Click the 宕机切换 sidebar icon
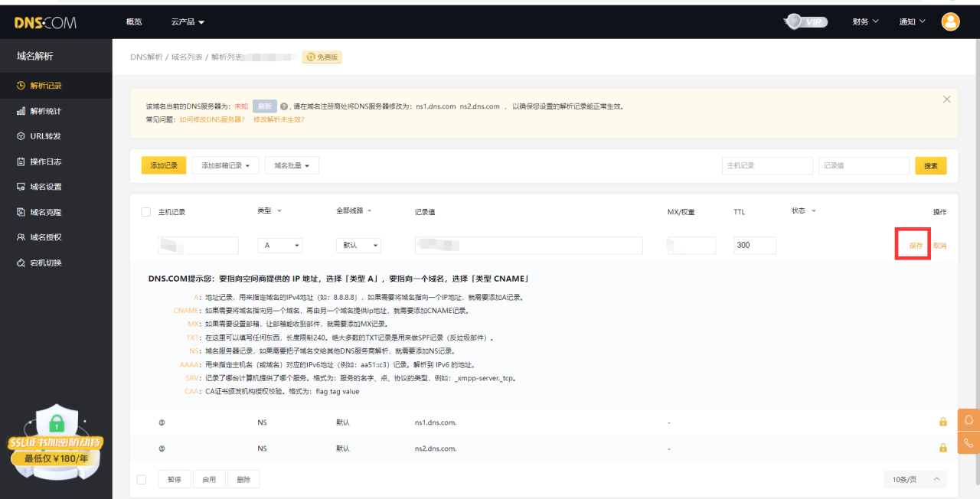The width and height of the screenshot is (980, 499). click(x=21, y=263)
